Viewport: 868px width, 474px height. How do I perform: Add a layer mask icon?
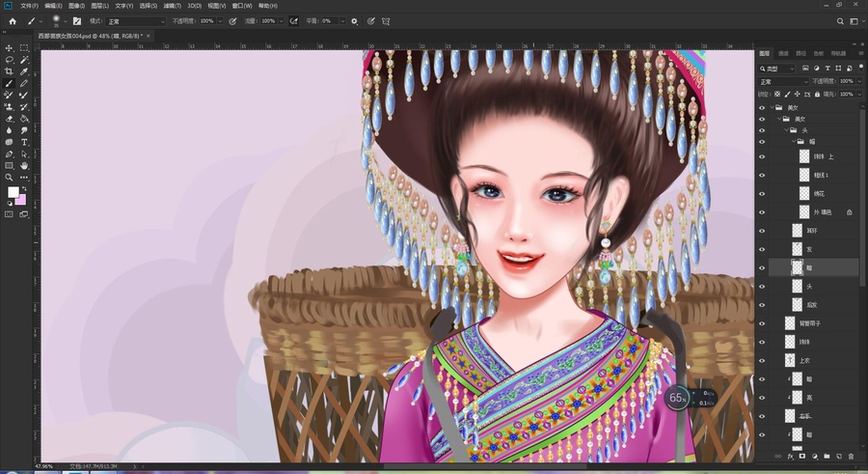pos(802,457)
